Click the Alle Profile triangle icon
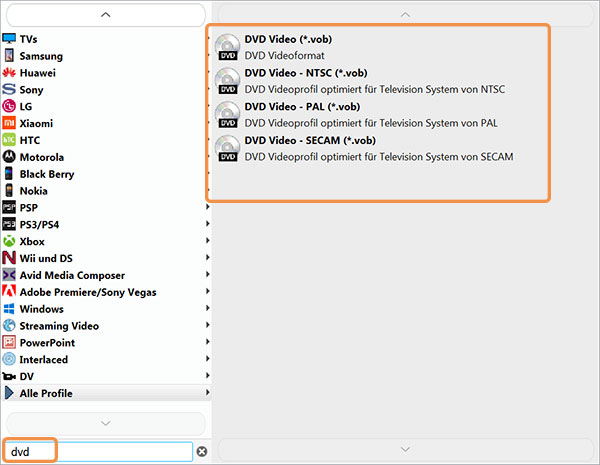Image resolution: width=600 pixels, height=465 pixels. pos(9,393)
